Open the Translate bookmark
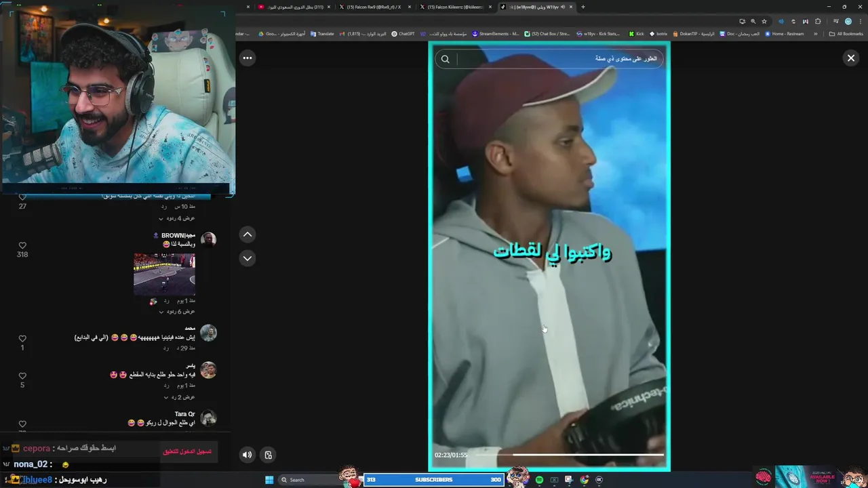This screenshot has height=488, width=868. click(322, 33)
